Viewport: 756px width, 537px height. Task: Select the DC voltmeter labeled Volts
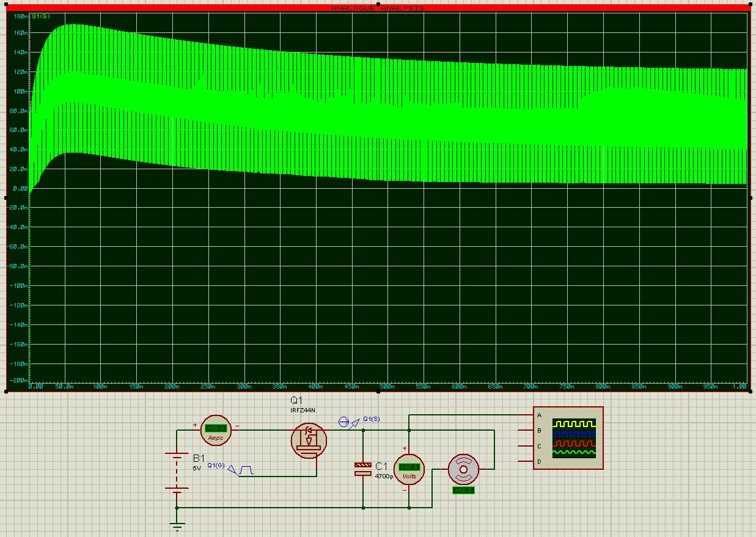[x=409, y=469]
